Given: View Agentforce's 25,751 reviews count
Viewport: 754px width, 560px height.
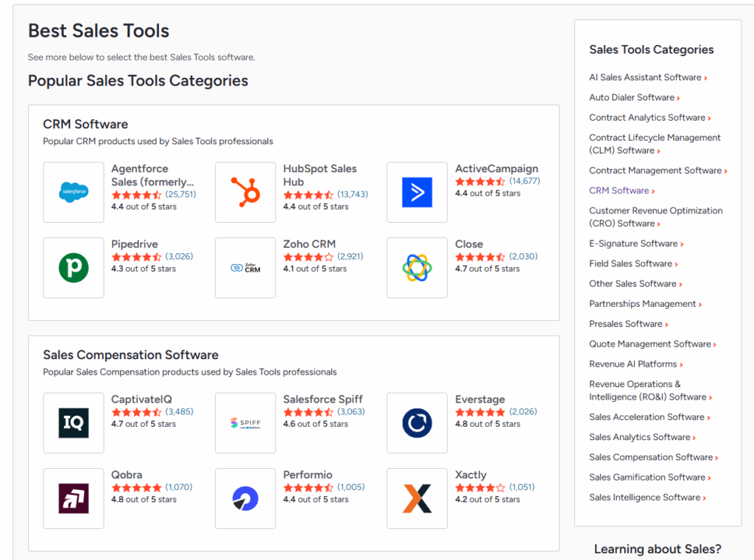Looking at the screenshot, I should (181, 195).
